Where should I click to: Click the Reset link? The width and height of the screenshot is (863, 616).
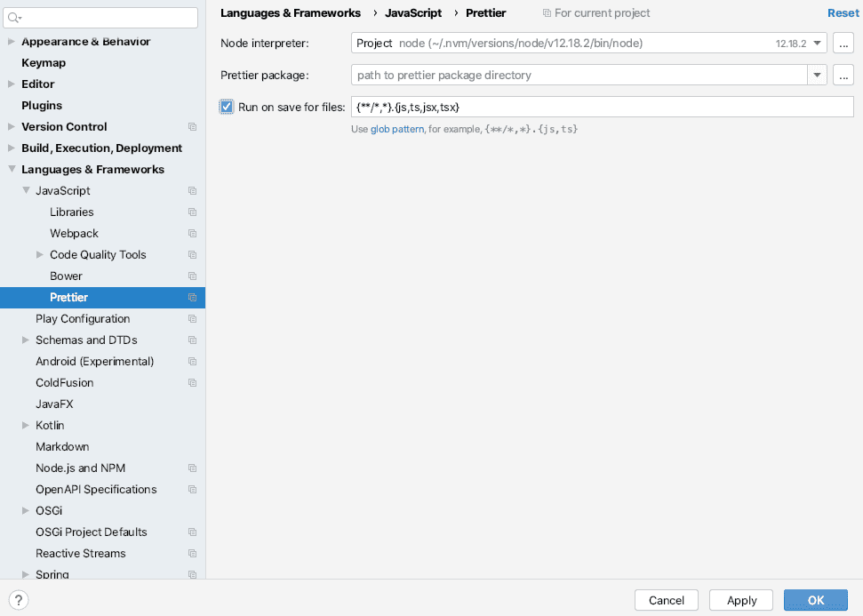[843, 13]
